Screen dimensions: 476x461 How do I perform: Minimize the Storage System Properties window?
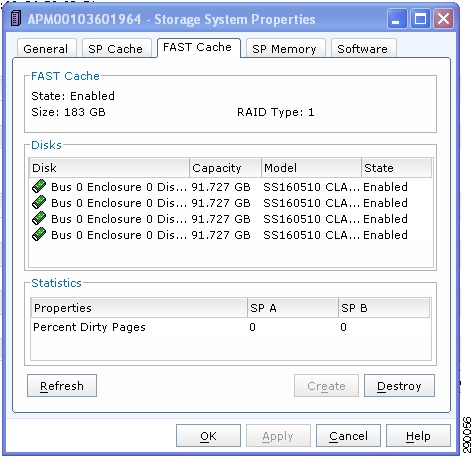pos(397,18)
